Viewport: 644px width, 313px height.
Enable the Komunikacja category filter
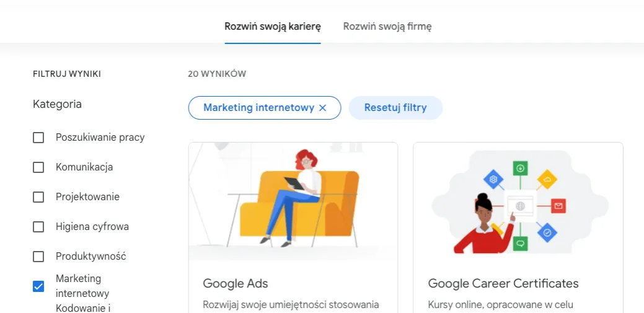point(38,167)
